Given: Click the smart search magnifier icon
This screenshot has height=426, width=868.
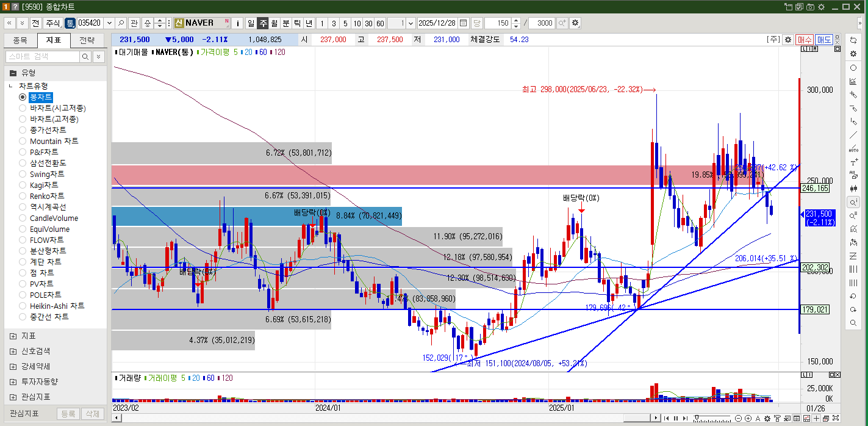Looking at the screenshot, I should 85,56.
